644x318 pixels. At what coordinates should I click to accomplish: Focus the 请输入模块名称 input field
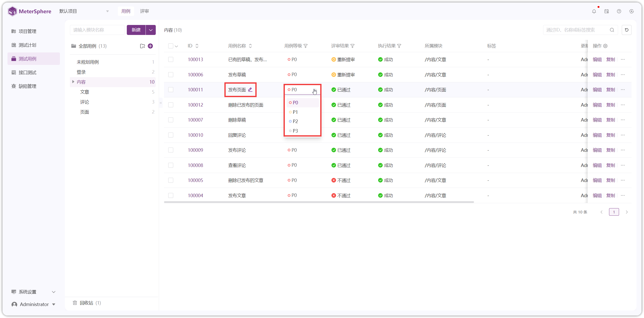click(97, 30)
